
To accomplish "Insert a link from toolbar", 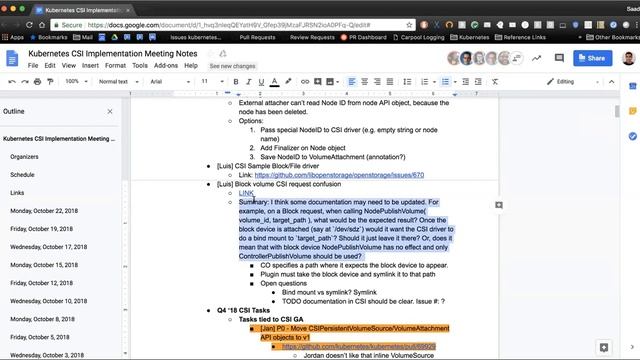I will click(x=305, y=82).
